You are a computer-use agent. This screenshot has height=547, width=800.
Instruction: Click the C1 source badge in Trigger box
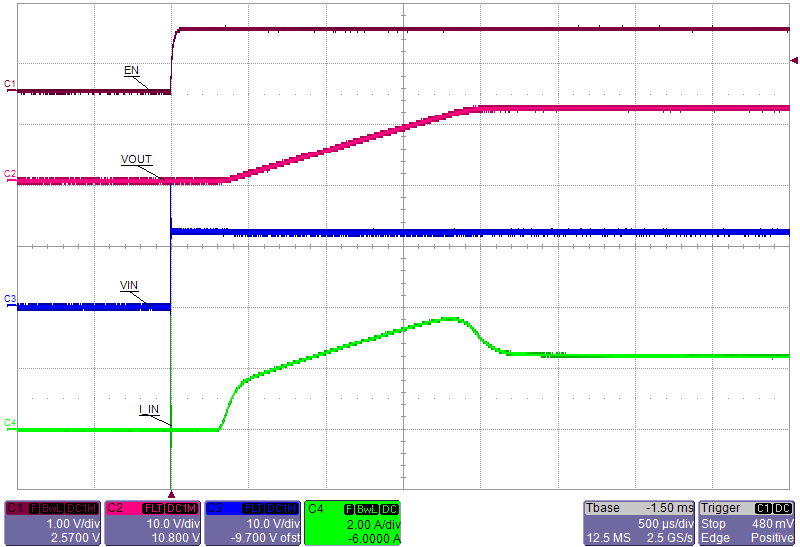click(766, 509)
